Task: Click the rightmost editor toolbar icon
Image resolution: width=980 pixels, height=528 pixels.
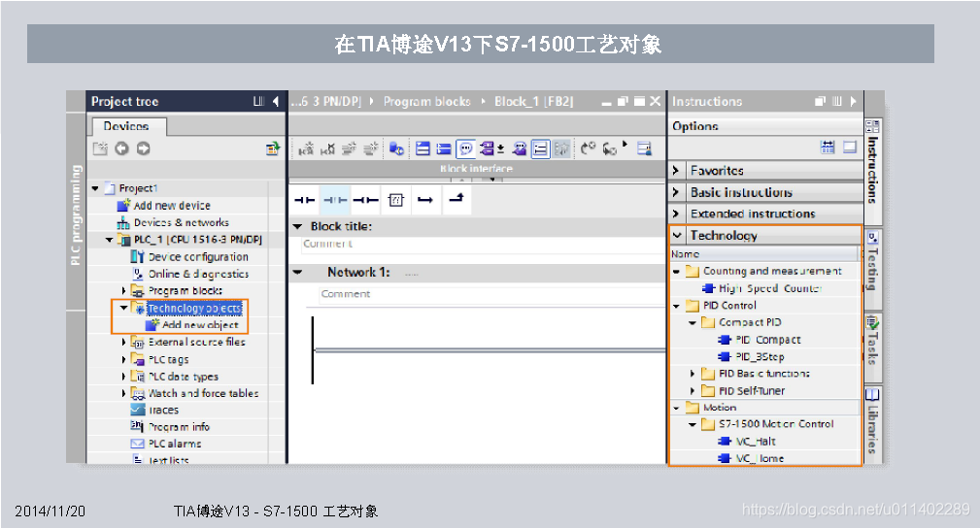Action: [644, 148]
